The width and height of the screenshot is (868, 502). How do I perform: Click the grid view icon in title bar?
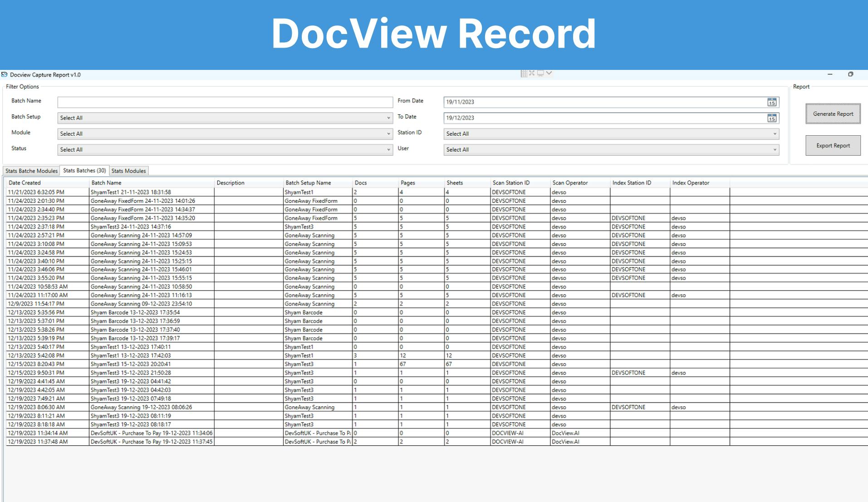[x=524, y=73]
